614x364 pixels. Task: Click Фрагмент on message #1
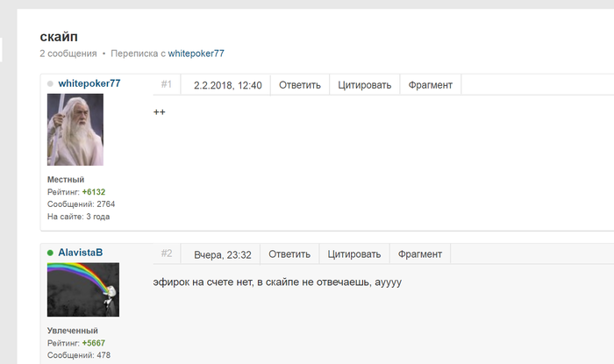[431, 85]
